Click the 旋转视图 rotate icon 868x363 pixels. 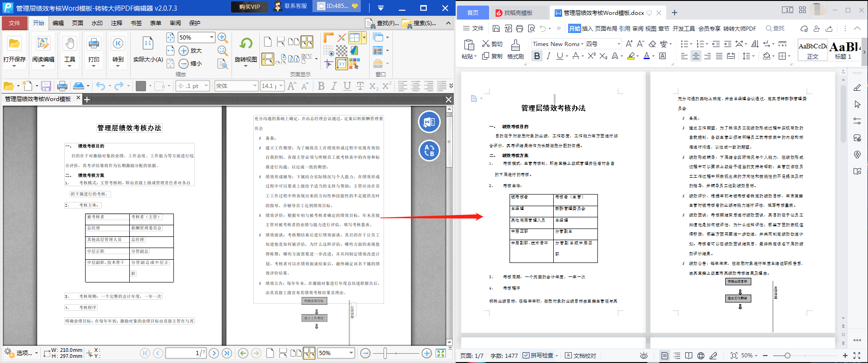[245, 44]
